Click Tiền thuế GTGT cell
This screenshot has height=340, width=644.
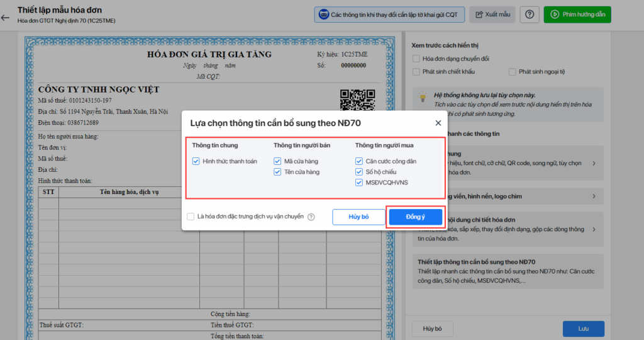pos(232,325)
